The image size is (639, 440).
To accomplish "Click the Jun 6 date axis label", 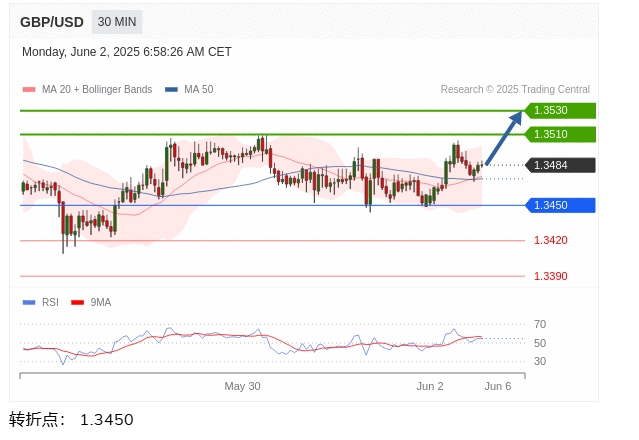I will pos(498,386).
